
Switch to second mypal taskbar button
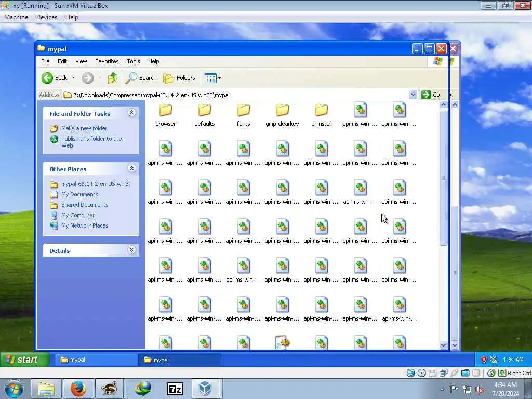(x=180, y=360)
